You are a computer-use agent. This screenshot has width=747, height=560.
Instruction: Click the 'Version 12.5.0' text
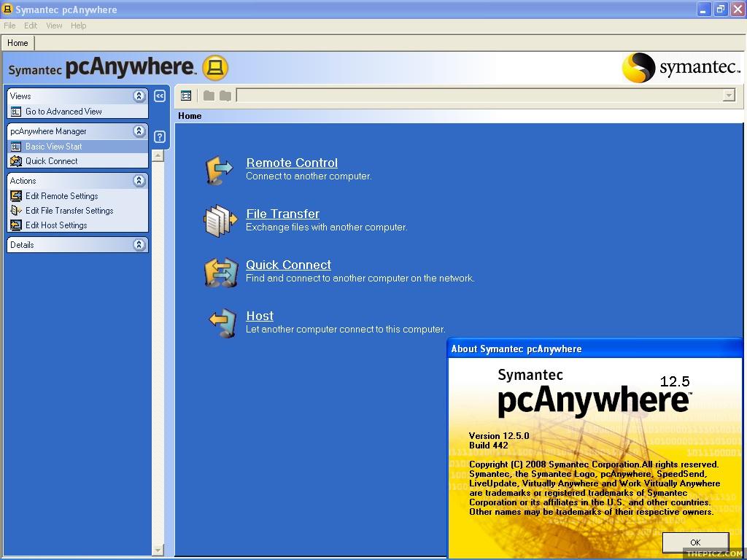499,436
